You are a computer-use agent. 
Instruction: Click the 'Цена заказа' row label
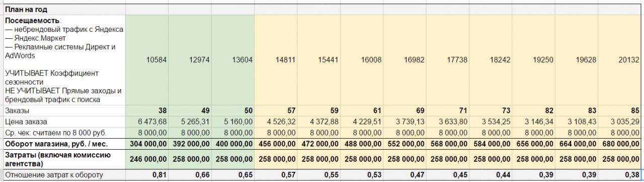point(64,122)
